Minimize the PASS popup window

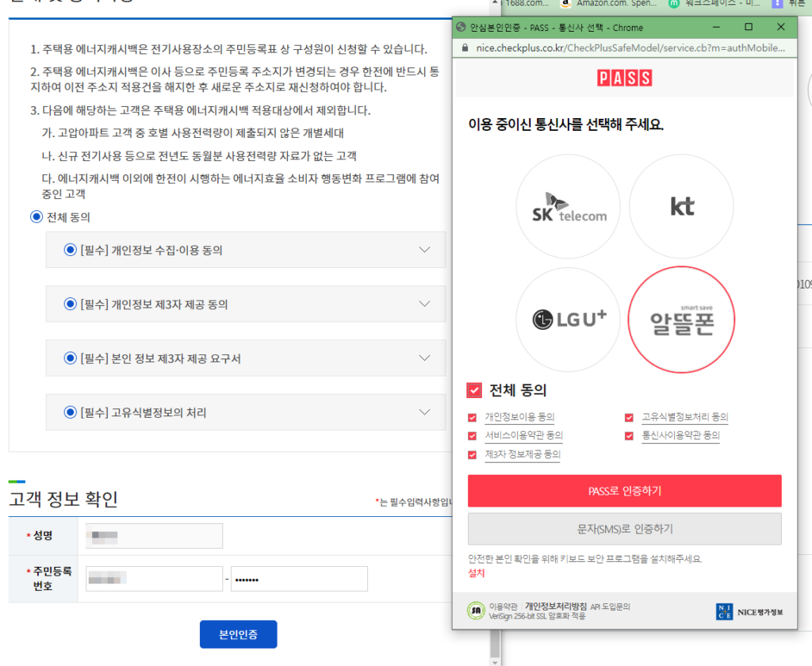coord(716,27)
